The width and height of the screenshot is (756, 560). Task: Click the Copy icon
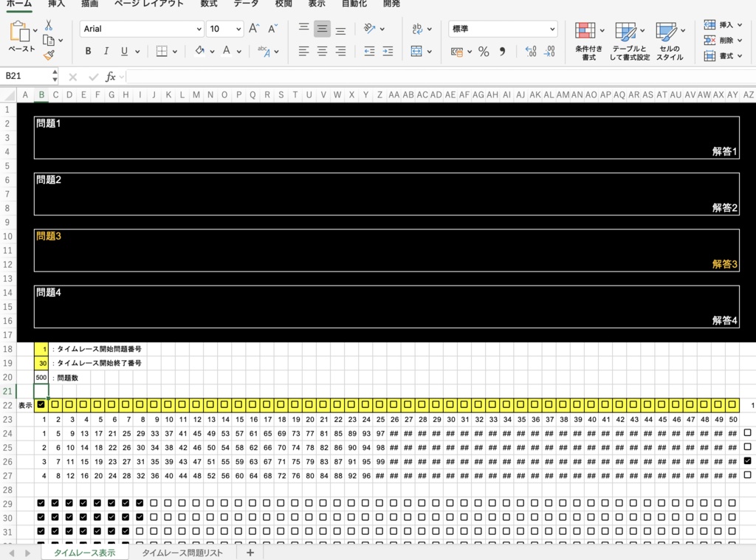tap(49, 41)
